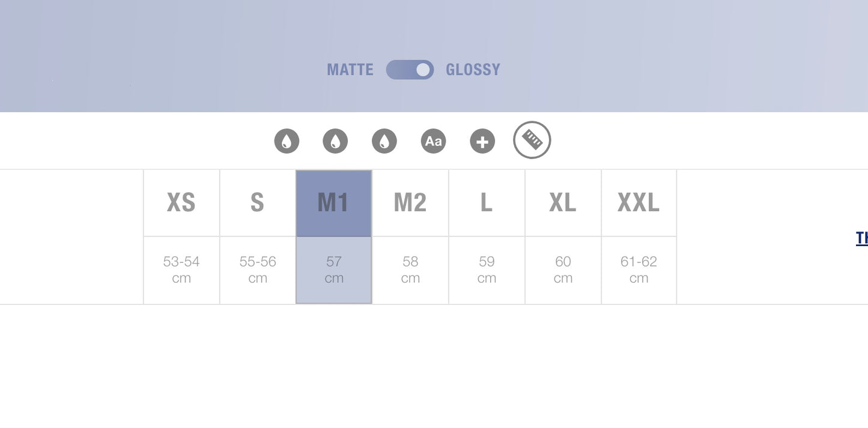
Task: Switch to size XL
Action: click(563, 203)
